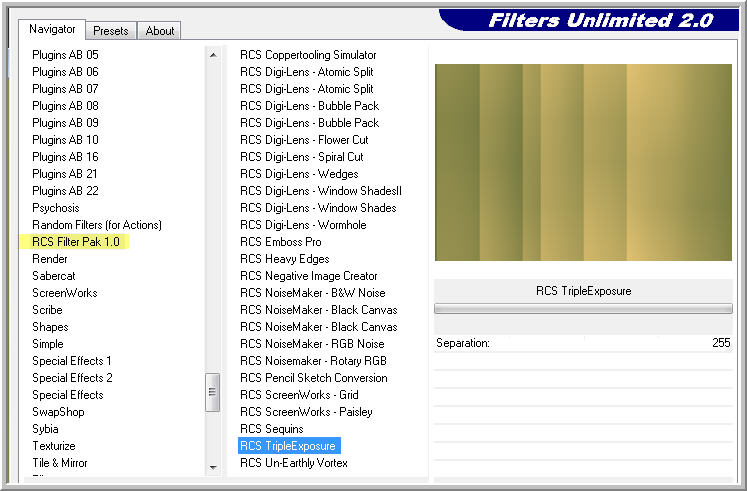
Task: Select Plugins AB 16 category
Action: click(x=65, y=157)
